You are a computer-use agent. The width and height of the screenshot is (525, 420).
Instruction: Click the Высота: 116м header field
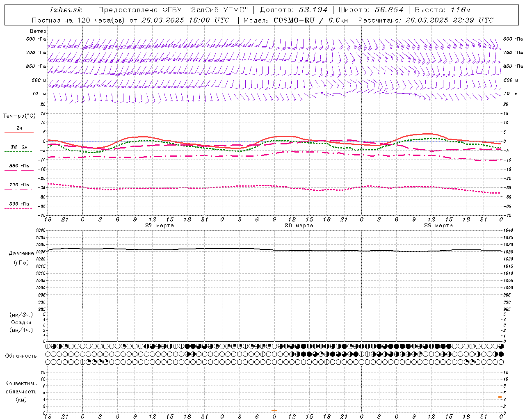tap(442, 10)
